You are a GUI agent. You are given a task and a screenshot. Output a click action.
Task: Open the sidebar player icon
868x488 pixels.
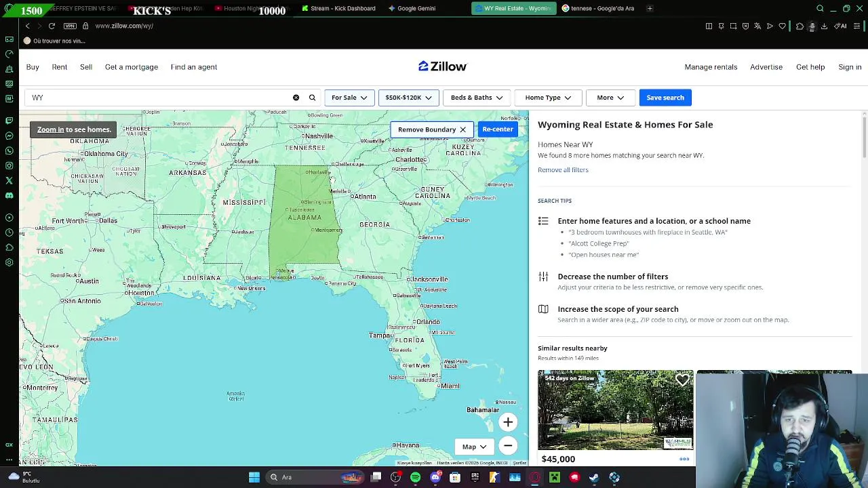tap(9, 218)
